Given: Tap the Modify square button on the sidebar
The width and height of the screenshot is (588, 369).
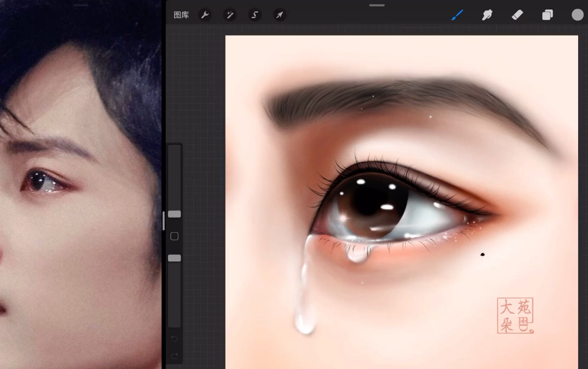Looking at the screenshot, I should click(174, 236).
